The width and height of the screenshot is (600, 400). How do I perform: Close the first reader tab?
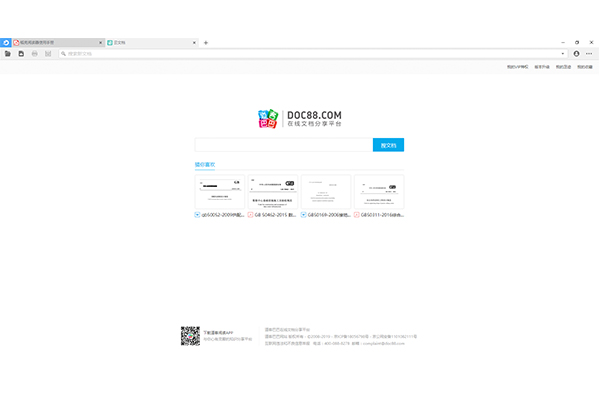[x=101, y=43]
